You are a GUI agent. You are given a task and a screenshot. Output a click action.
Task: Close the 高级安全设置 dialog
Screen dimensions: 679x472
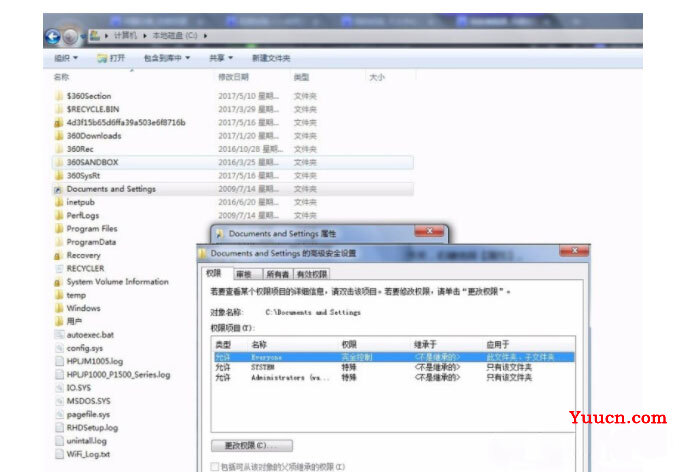574,251
